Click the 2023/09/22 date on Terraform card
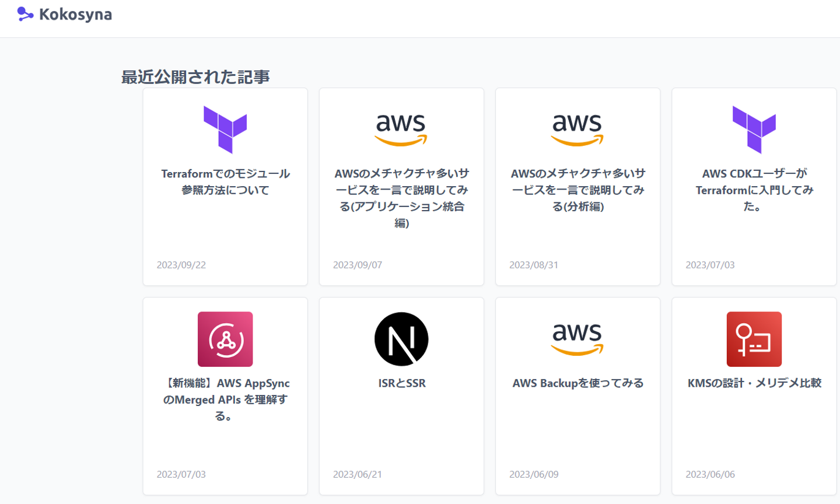Viewport: 840px width, 504px height. tap(181, 265)
